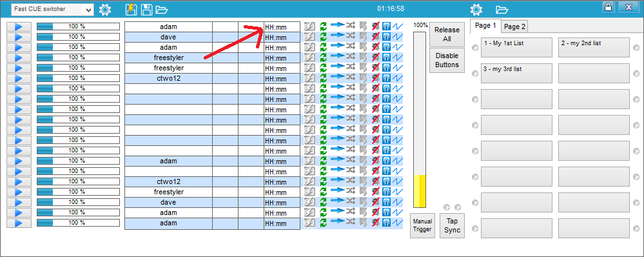Toggle muted speaker icon in bottom adam row
This screenshot has height=257, width=644.
375,223
